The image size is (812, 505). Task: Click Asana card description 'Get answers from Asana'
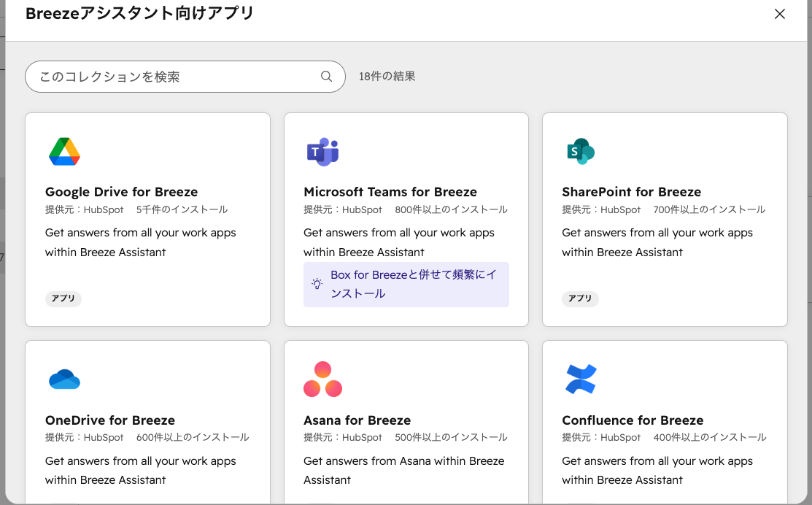(404, 470)
